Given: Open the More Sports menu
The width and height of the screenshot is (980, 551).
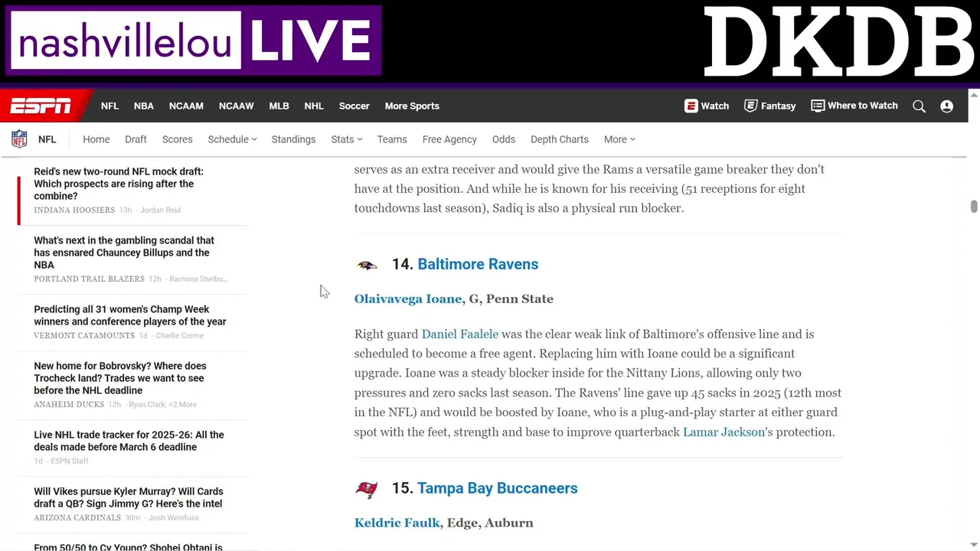Looking at the screenshot, I should (x=412, y=106).
